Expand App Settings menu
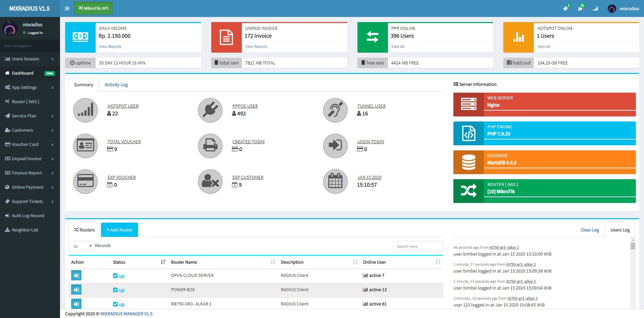 [x=30, y=87]
